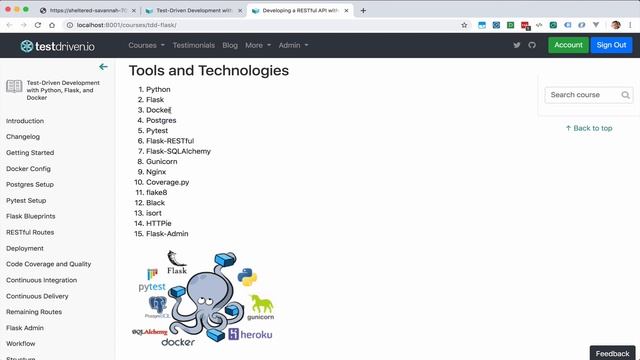
Task: Expand the Courses dropdown
Action: (x=147, y=45)
